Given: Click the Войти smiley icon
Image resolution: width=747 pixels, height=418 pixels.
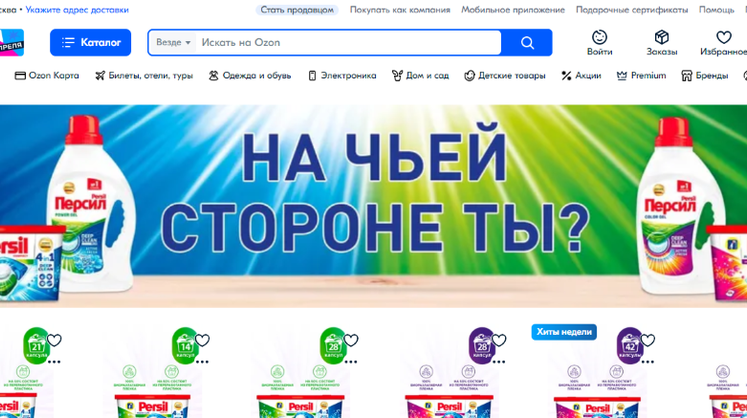Looking at the screenshot, I should click(x=599, y=37).
